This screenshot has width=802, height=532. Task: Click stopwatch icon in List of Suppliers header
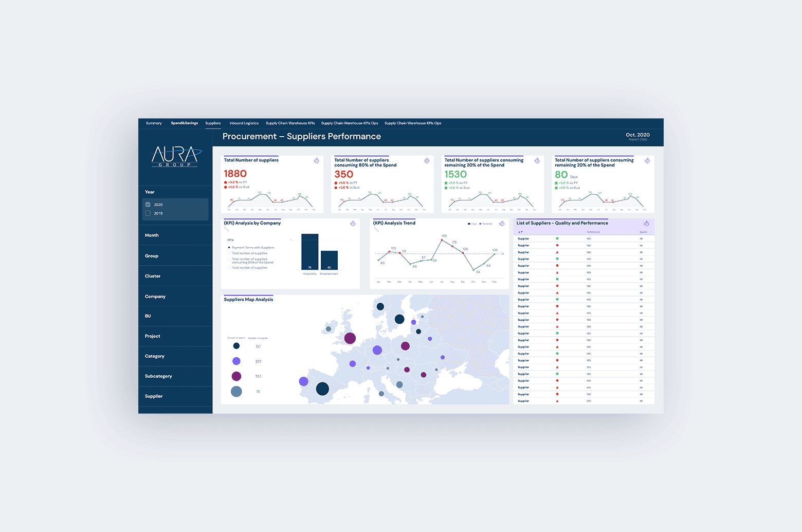pos(646,224)
